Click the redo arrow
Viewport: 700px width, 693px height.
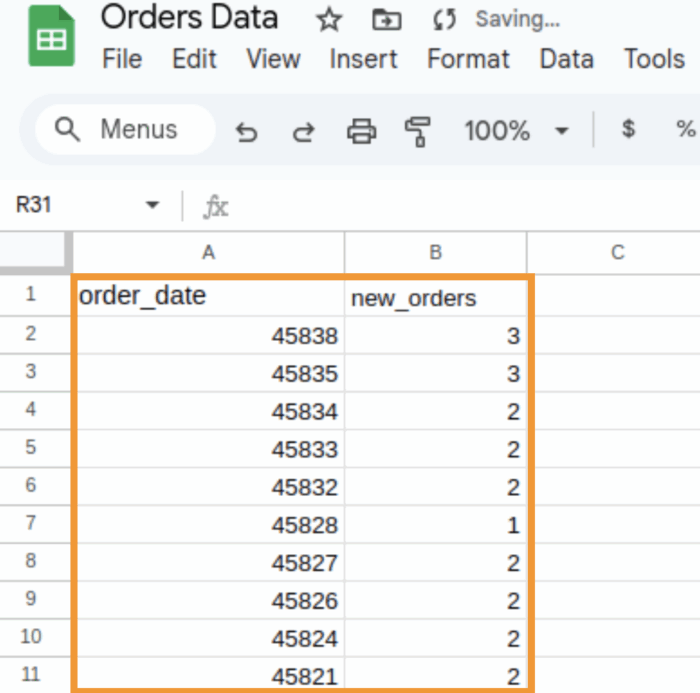coord(304,132)
